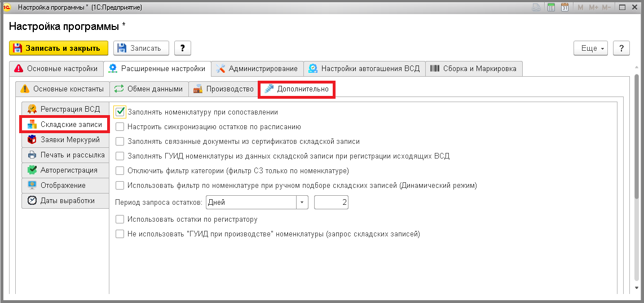Open the Производство subtab

224,89
